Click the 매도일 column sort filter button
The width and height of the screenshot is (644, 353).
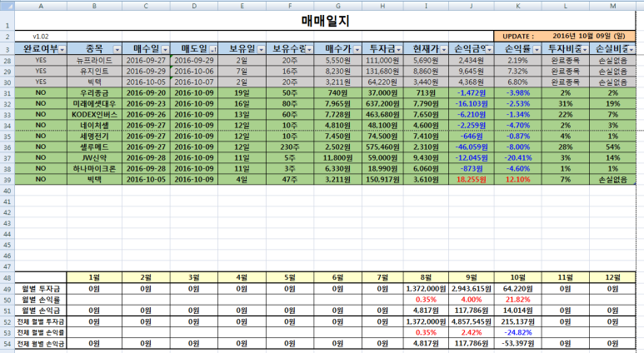point(213,50)
